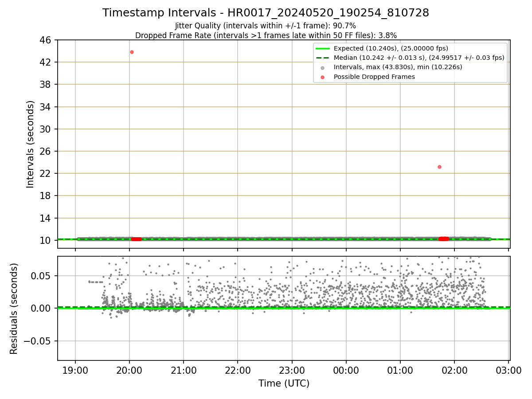Viewport: 532px width, 399px height.
Task: Click the x-axis tick label '00:00'
Action: [x=346, y=371]
